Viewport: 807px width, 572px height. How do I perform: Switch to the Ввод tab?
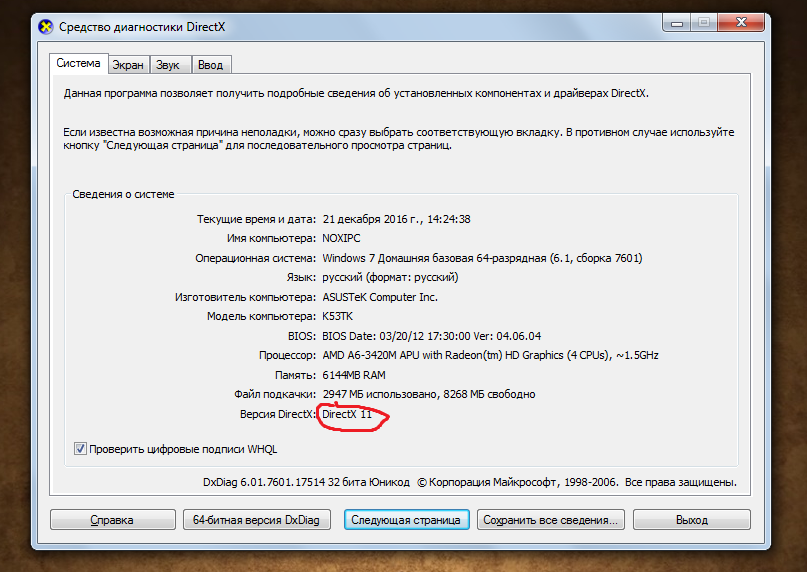tap(210, 65)
